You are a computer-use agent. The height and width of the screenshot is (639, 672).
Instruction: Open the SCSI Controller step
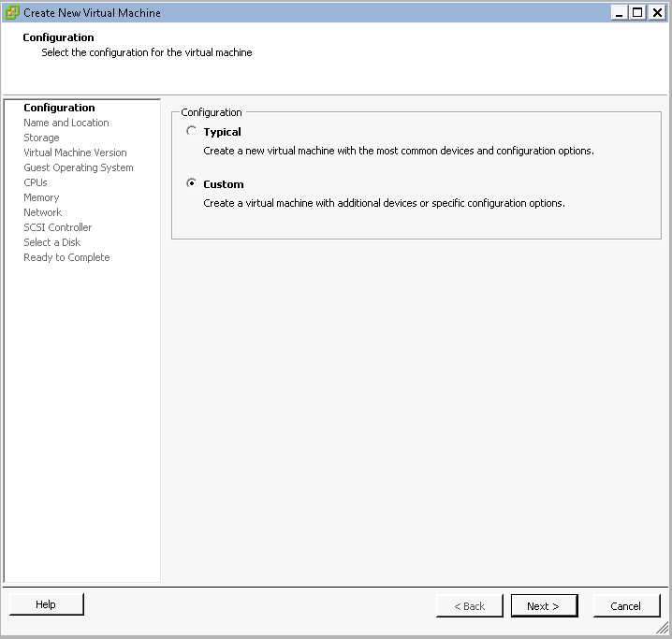click(x=57, y=227)
